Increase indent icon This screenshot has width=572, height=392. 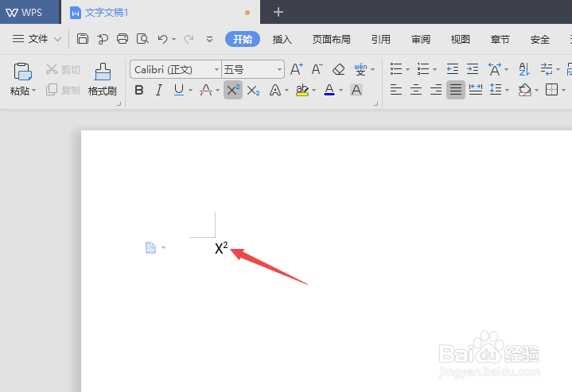(473, 68)
